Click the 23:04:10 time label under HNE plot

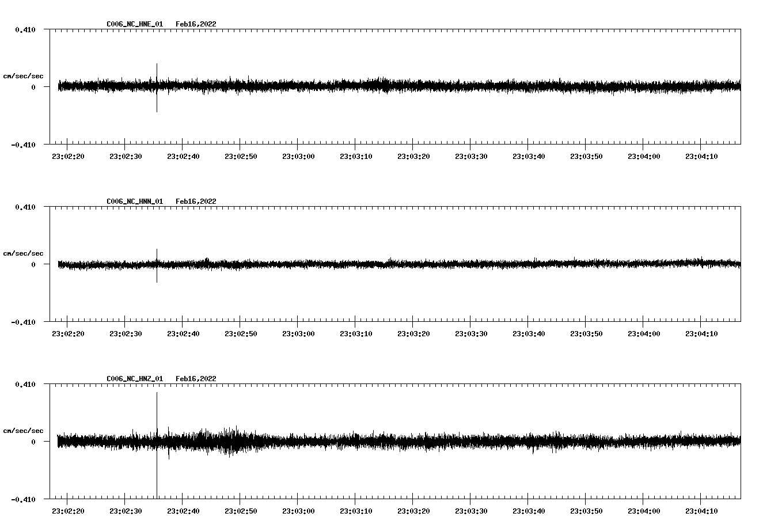[701, 157]
